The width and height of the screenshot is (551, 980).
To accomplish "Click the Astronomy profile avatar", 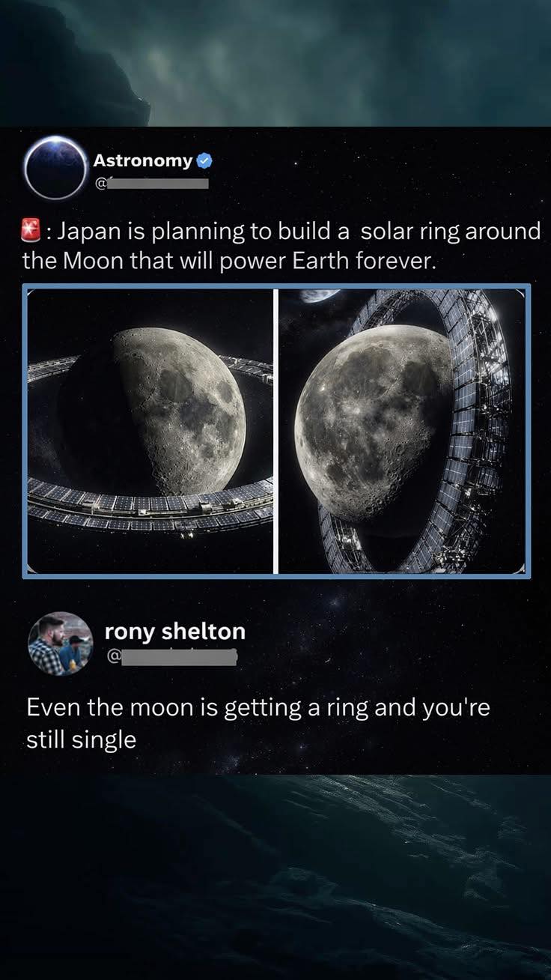I will (x=56, y=167).
